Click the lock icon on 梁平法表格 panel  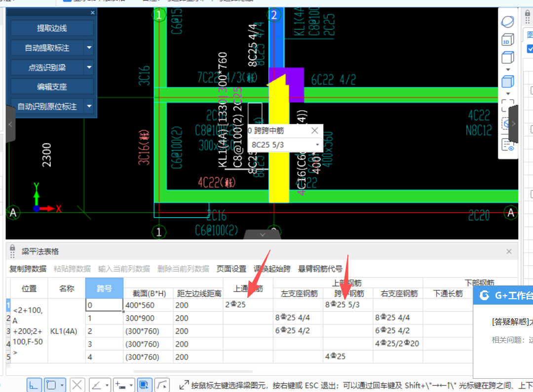click(x=12, y=247)
